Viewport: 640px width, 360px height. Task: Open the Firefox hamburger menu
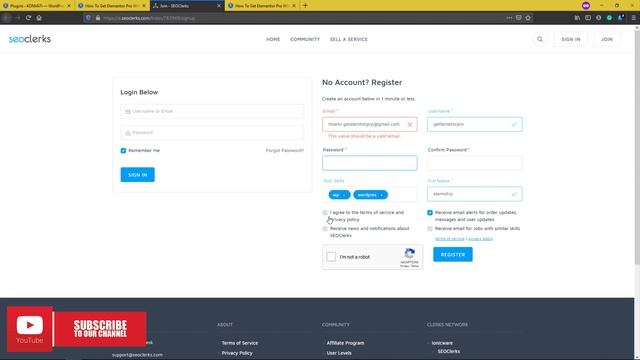coord(633,18)
